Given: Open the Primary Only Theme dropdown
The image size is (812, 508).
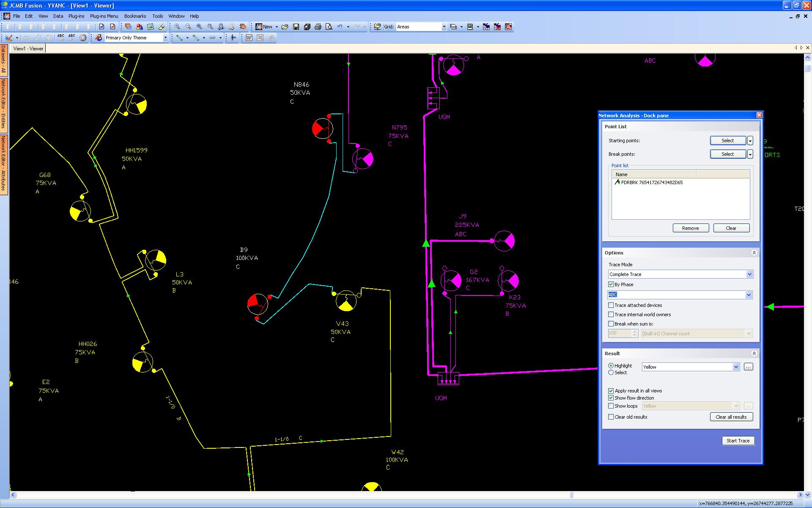Looking at the screenshot, I should pyautogui.click(x=165, y=38).
